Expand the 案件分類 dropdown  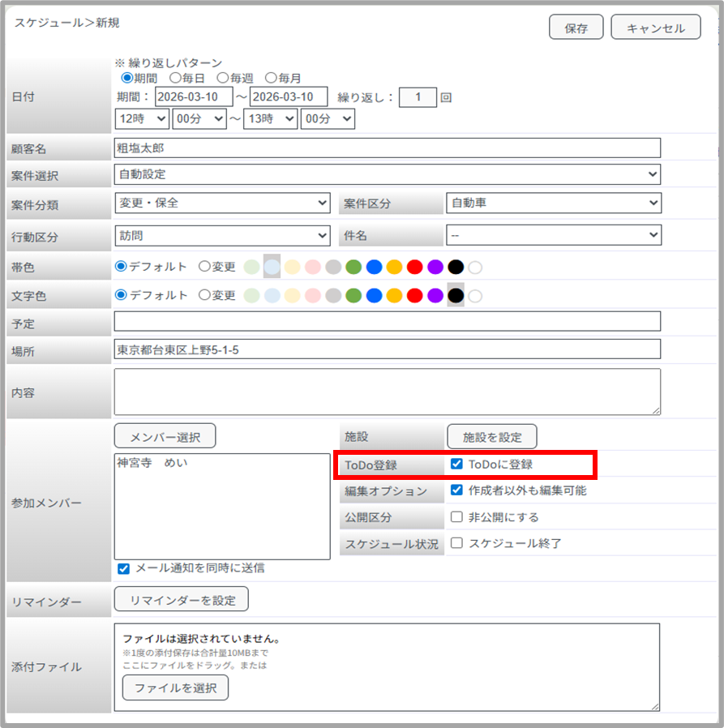click(222, 203)
